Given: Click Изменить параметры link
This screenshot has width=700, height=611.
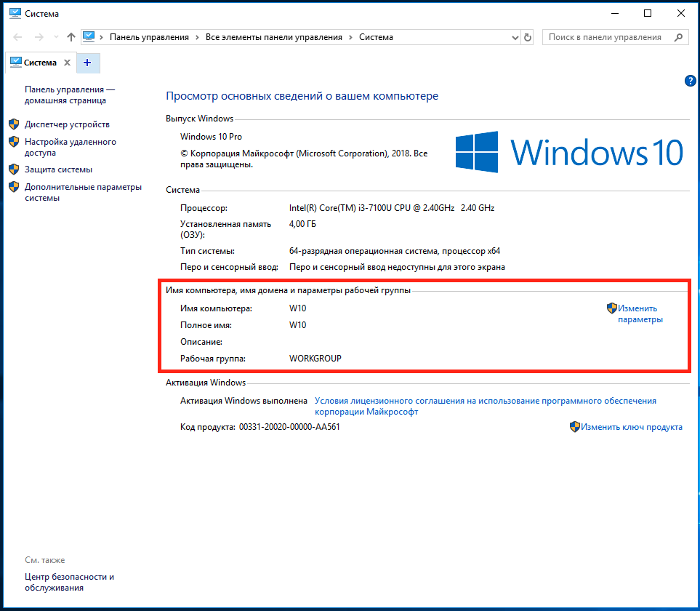Looking at the screenshot, I should pyautogui.click(x=640, y=314).
